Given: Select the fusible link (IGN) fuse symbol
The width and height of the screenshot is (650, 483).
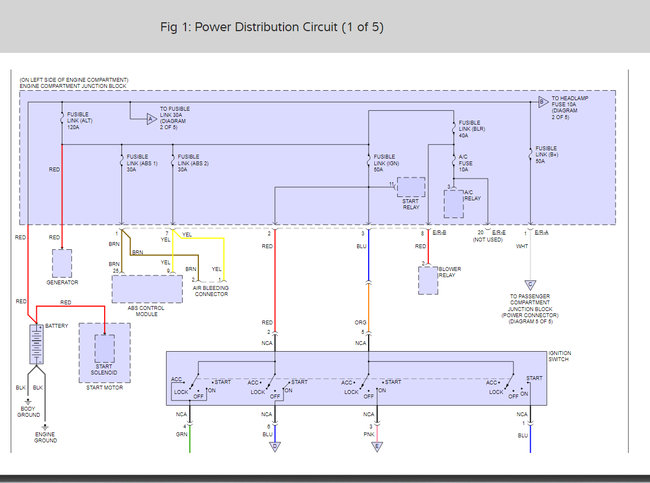Looking at the screenshot, I should pyautogui.click(x=369, y=161).
